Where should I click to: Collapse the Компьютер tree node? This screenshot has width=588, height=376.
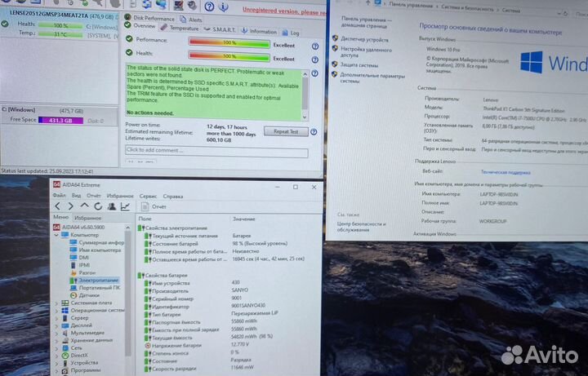56,235
